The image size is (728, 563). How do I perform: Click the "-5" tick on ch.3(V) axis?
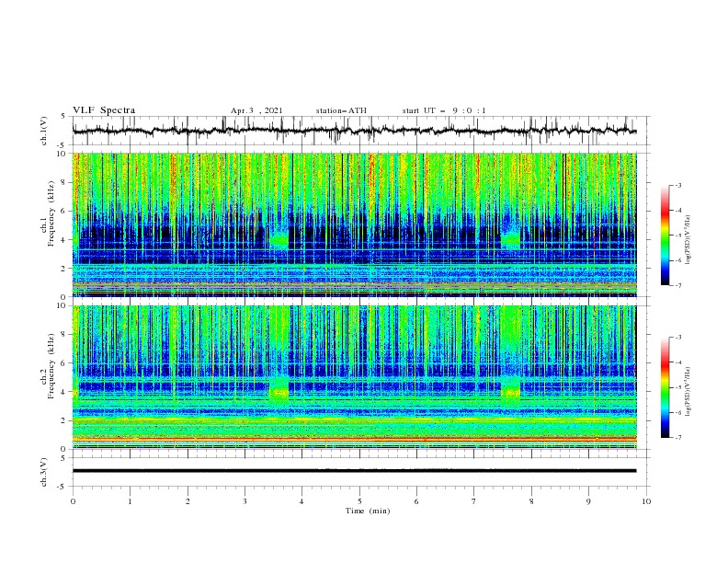pos(63,487)
